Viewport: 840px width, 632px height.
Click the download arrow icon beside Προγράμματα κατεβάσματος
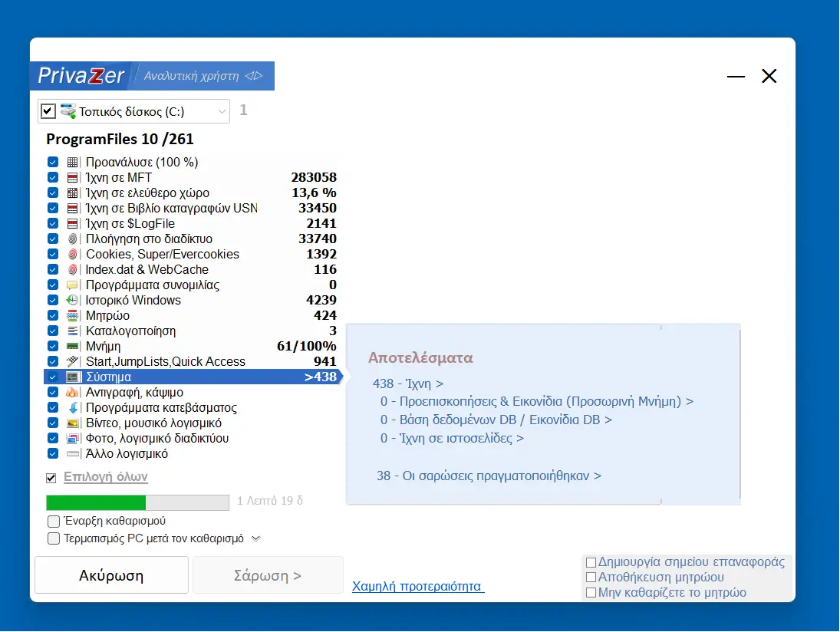pyautogui.click(x=72, y=407)
